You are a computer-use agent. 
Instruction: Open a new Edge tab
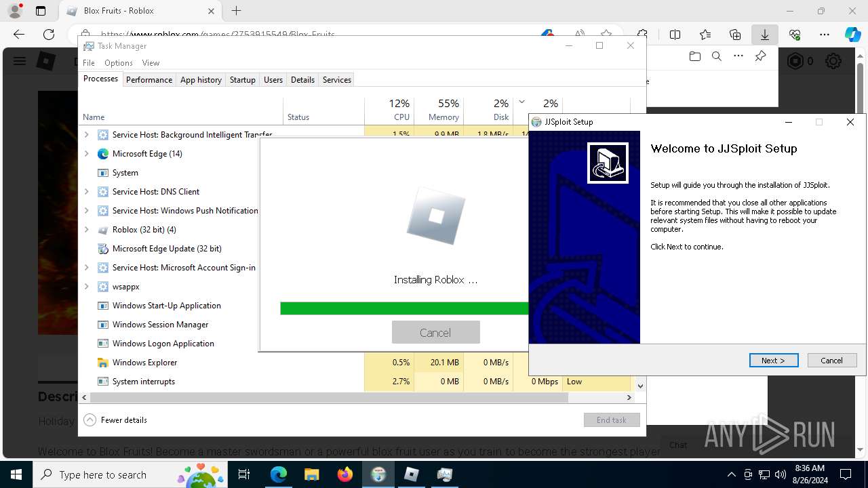(x=236, y=11)
